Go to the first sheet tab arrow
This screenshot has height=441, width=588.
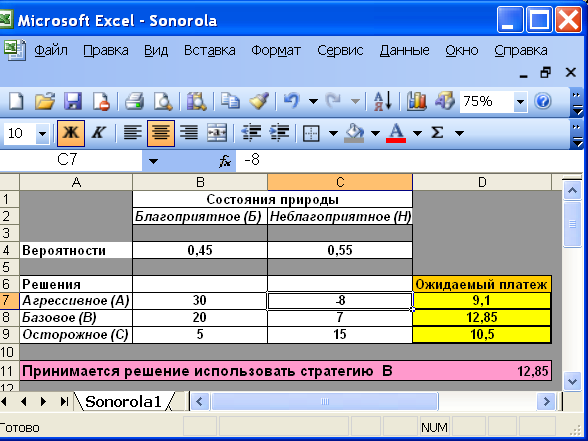(4, 402)
